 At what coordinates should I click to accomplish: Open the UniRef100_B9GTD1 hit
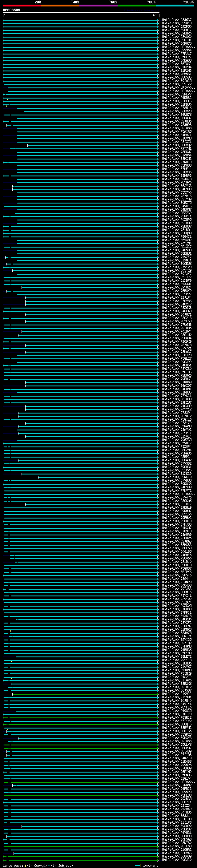(x=177, y=40)
